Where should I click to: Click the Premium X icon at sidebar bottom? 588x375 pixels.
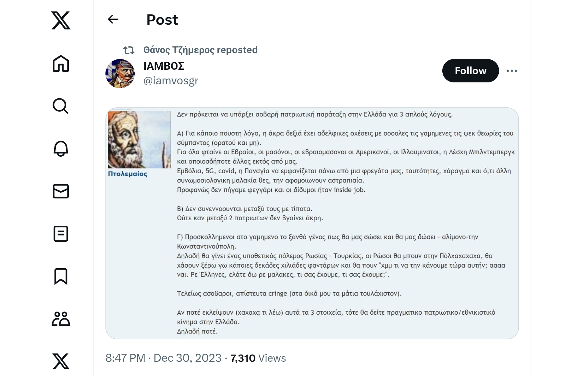point(61,361)
